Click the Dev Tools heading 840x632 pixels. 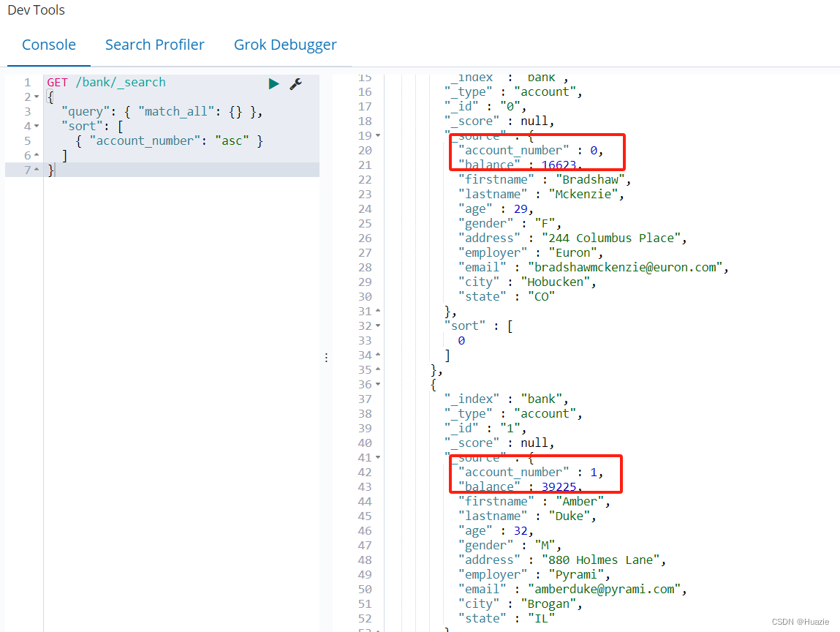pyautogui.click(x=36, y=10)
